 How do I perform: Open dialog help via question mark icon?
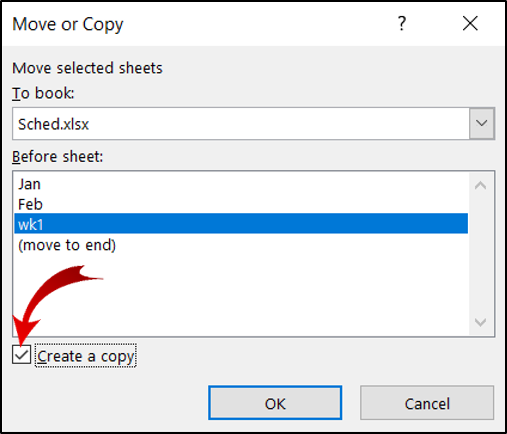402,24
